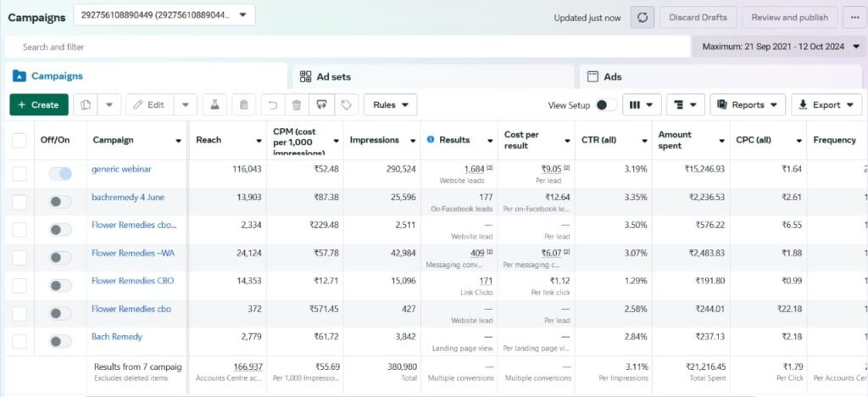Open the Rules dropdown
Viewport: 868px width, 397px height.
[x=390, y=105]
